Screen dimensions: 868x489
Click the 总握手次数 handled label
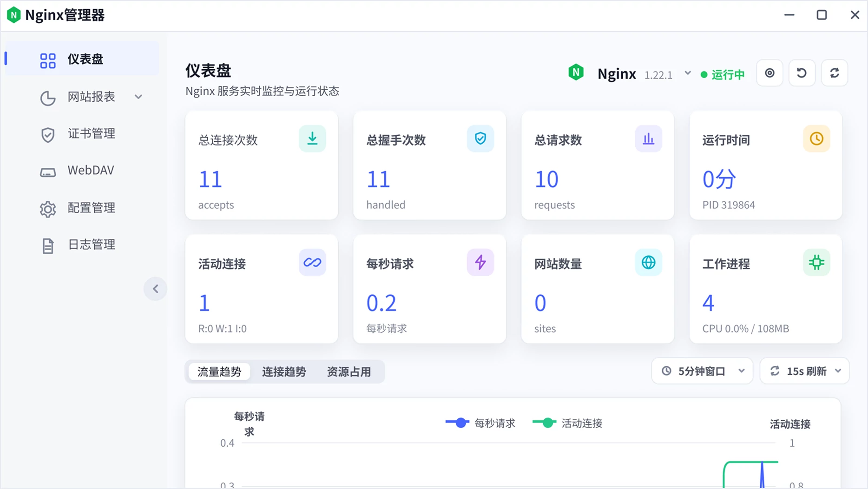tap(386, 205)
